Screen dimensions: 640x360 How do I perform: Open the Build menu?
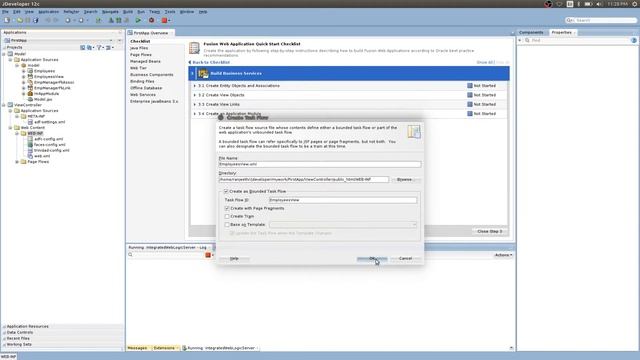pyautogui.click(x=128, y=12)
